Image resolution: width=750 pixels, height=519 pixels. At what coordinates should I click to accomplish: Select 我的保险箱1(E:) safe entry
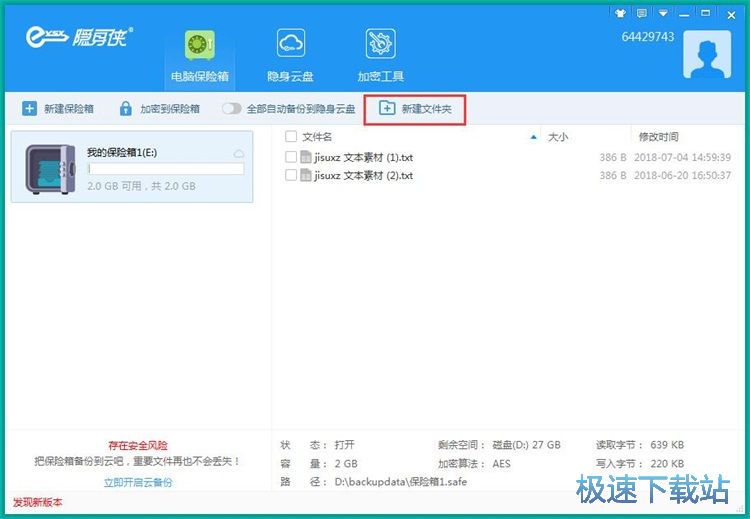(x=132, y=167)
